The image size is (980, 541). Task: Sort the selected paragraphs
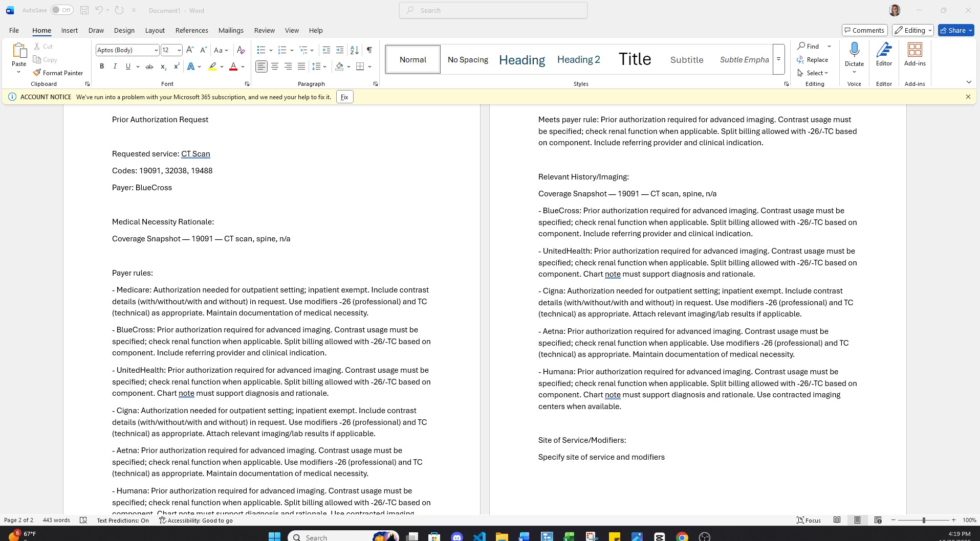point(354,50)
